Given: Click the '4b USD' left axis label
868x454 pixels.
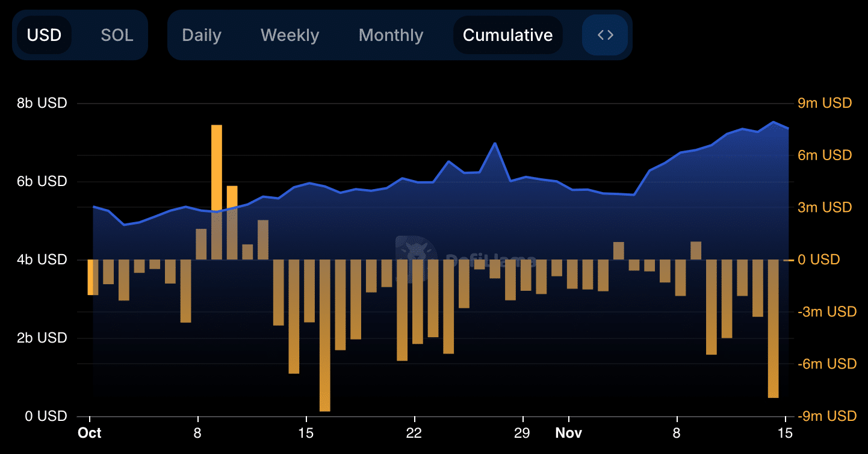Looking at the screenshot, I should point(42,260).
